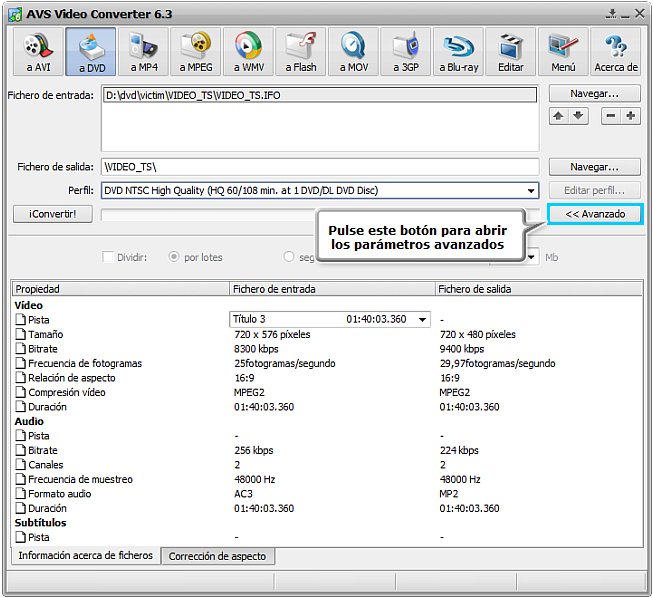The height and width of the screenshot is (598, 653).
Task: Click the 'Frecuencia de fotogramas' property row
Action: pos(85,363)
